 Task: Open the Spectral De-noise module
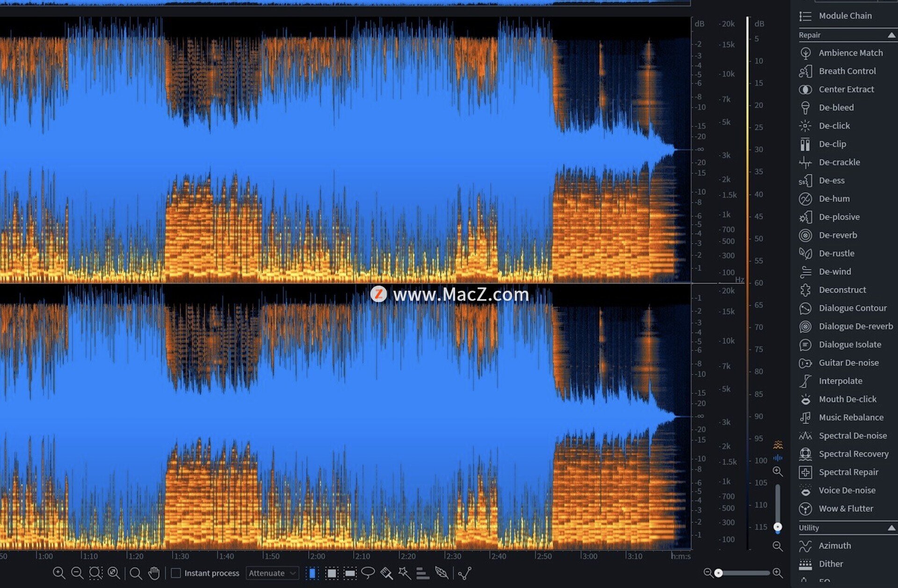coord(852,436)
